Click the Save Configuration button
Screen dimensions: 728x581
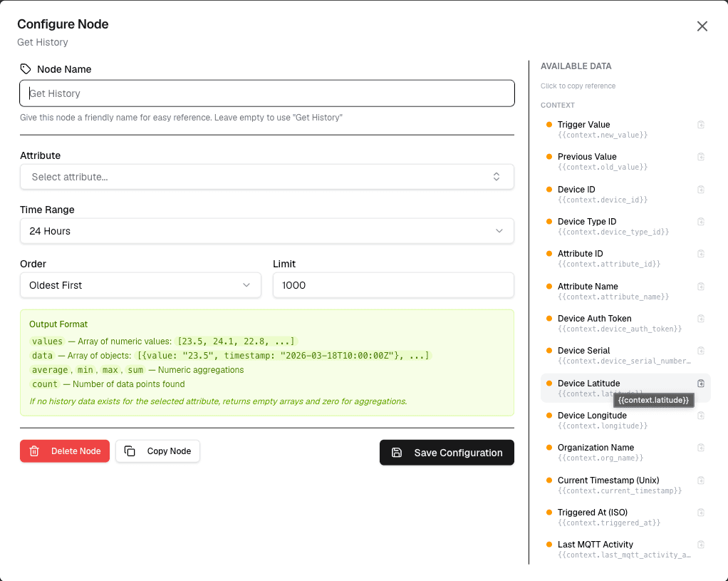pos(447,452)
